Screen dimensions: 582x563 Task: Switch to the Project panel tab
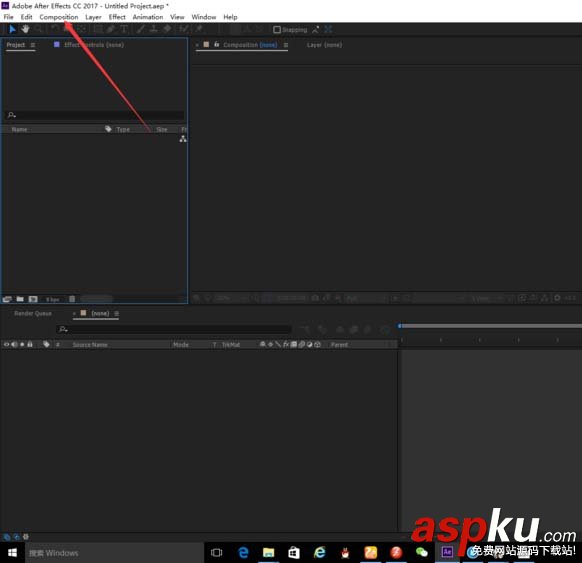(x=16, y=45)
